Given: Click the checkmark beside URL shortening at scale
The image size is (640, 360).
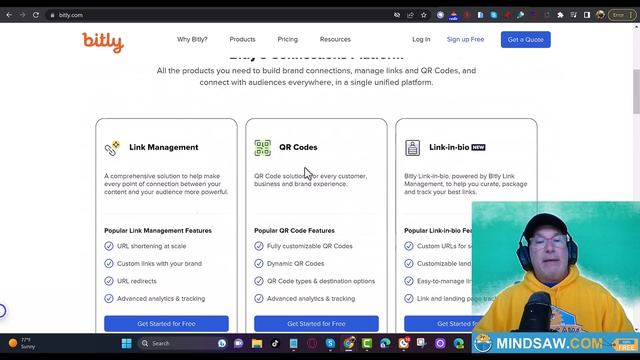Looking at the screenshot, I should [x=109, y=246].
